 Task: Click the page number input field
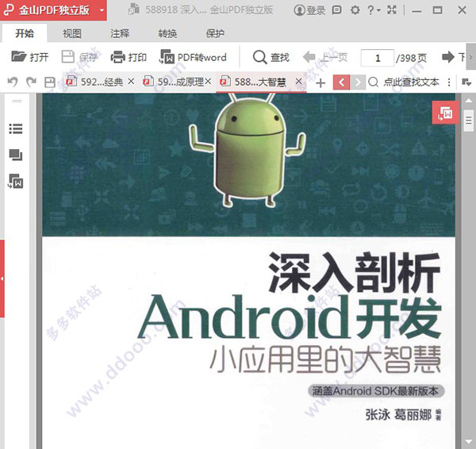[x=378, y=58]
